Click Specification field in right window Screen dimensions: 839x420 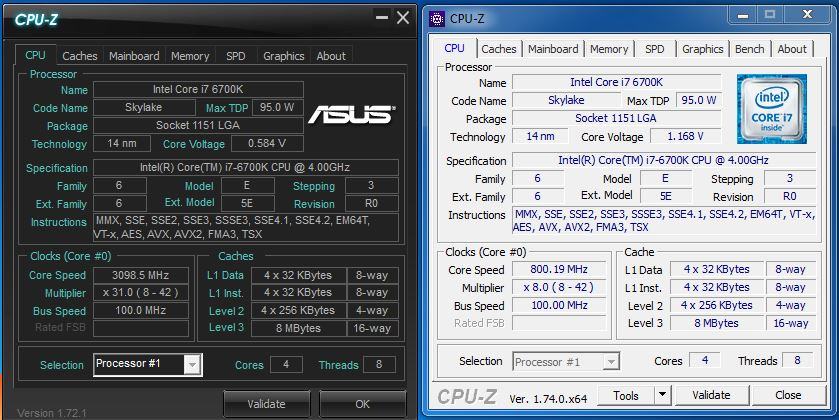[663, 160]
